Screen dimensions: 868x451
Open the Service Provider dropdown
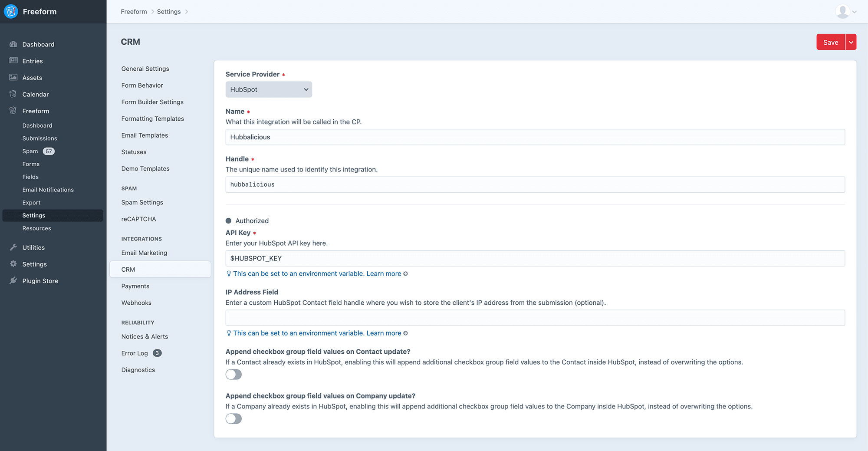click(x=268, y=89)
